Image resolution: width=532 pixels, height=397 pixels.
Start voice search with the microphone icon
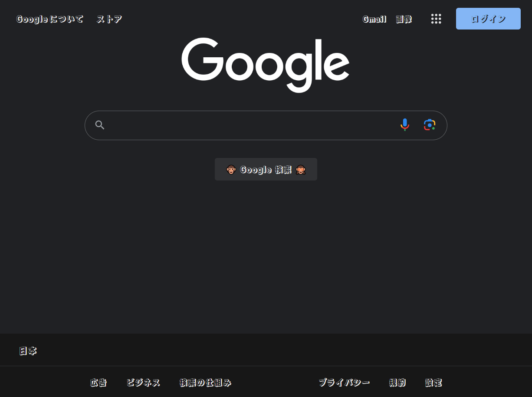coord(404,125)
